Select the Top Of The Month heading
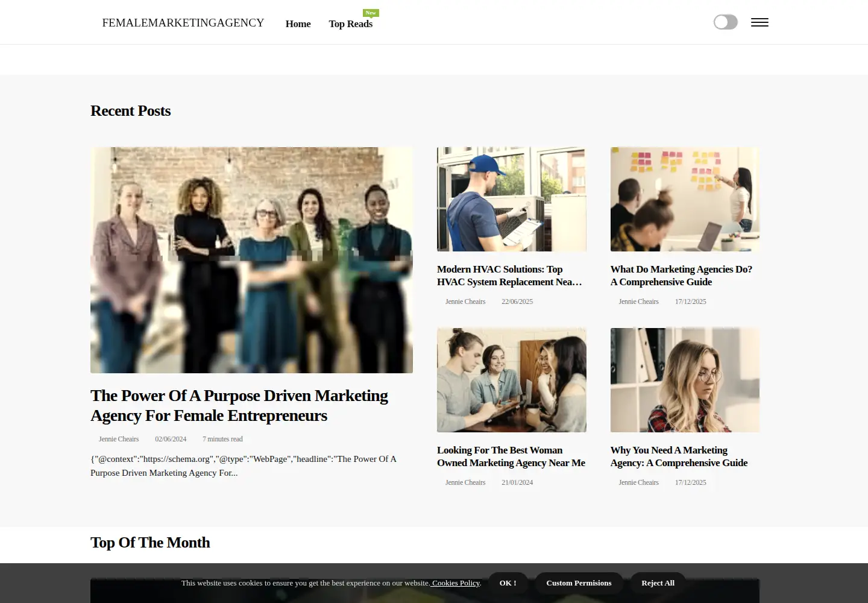This screenshot has height=603, width=868. 150,543
